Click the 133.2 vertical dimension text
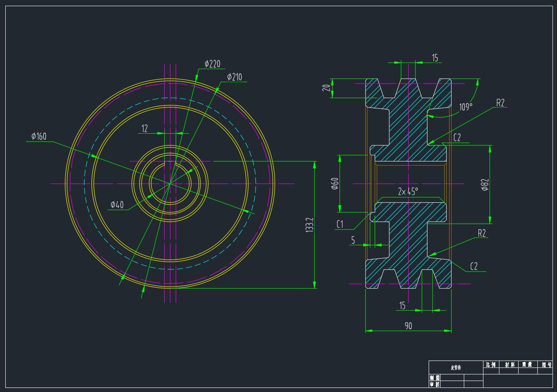 [310, 225]
